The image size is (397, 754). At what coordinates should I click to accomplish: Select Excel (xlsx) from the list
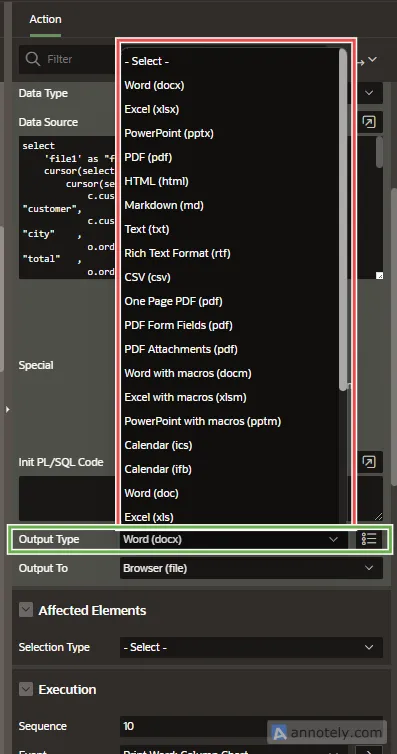[x=151, y=109]
